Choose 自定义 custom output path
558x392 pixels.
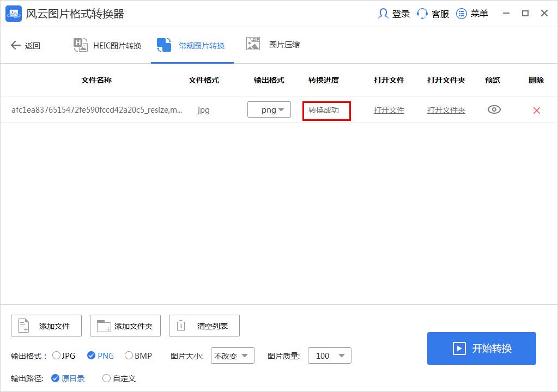point(107,378)
